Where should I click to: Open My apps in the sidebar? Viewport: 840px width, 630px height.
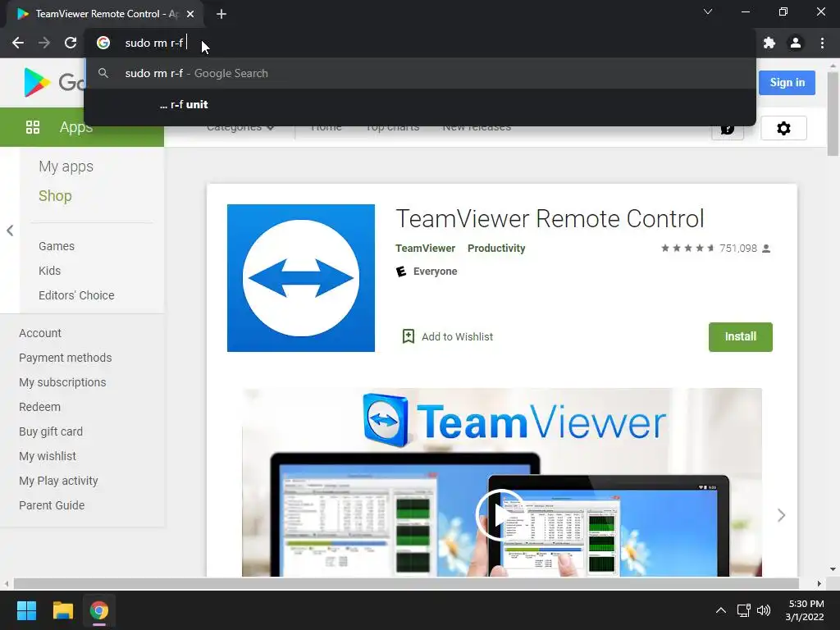coord(66,167)
